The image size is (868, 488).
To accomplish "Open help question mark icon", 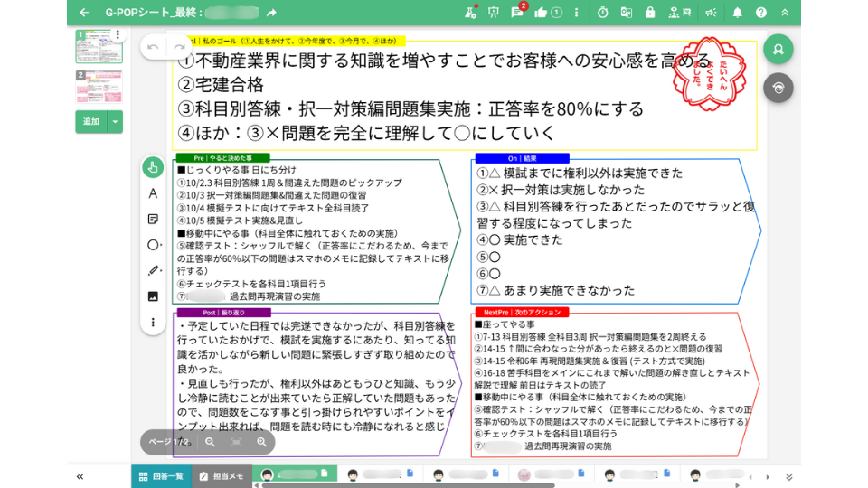I will [x=761, y=12].
